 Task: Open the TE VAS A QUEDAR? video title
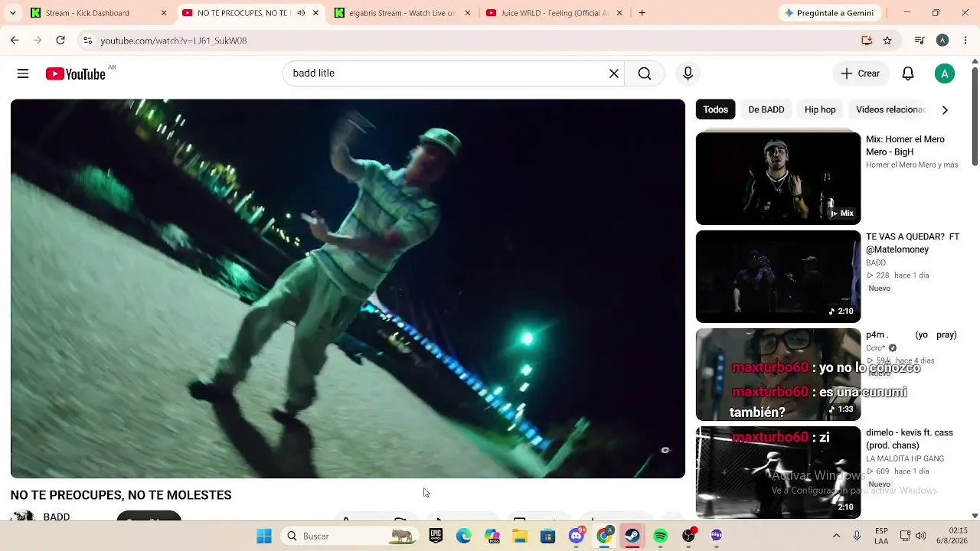tap(913, 243)
